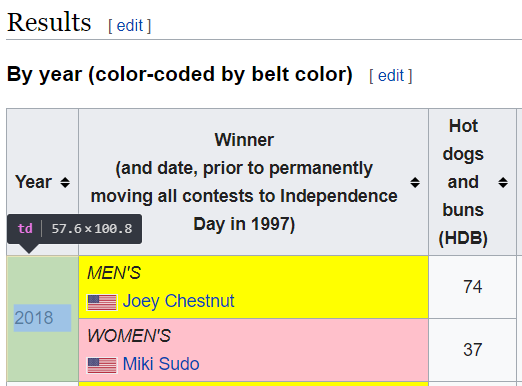
Task: Open the Miki Sudo link
Action: [161, 364]
